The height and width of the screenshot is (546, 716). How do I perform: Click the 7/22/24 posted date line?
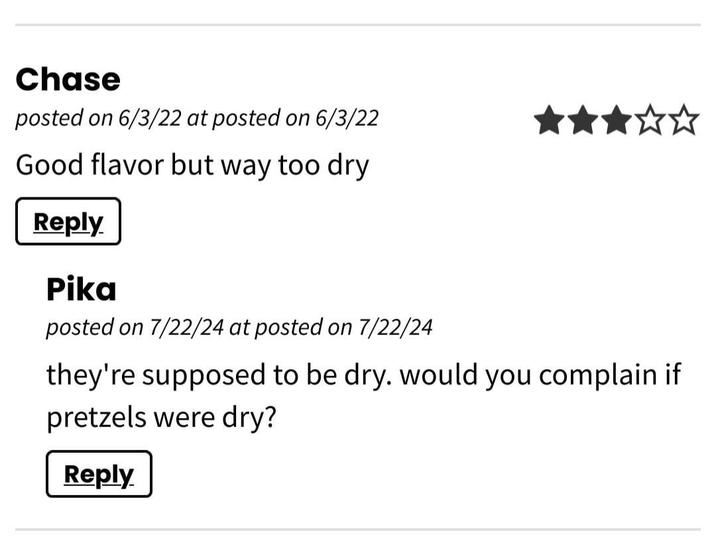point(239,327)
